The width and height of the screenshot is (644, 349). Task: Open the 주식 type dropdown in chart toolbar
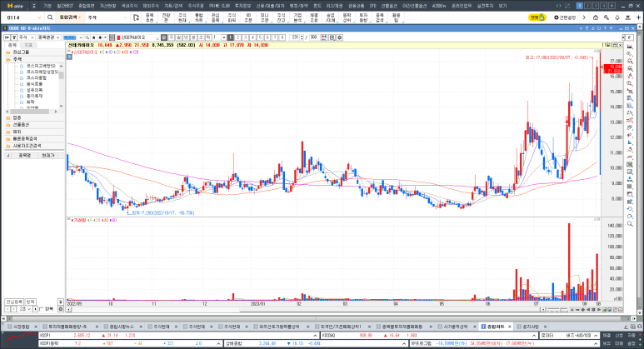pyautogui.click(x=27, y=37)
